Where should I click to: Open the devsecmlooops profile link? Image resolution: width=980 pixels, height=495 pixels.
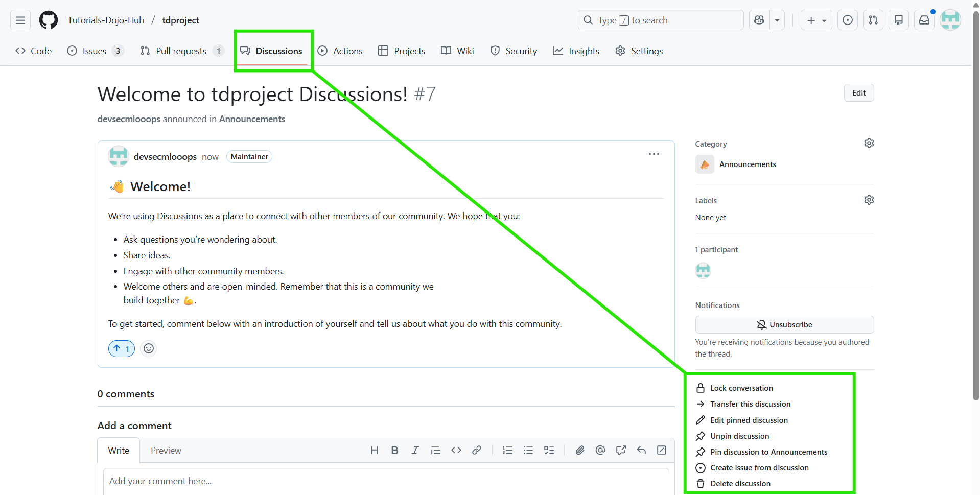tap(165, 157)
